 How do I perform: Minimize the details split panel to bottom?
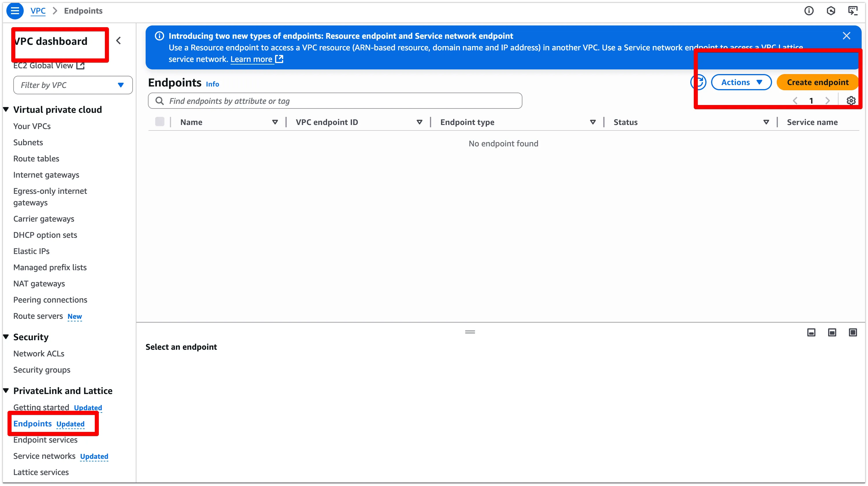pos(811,333)
